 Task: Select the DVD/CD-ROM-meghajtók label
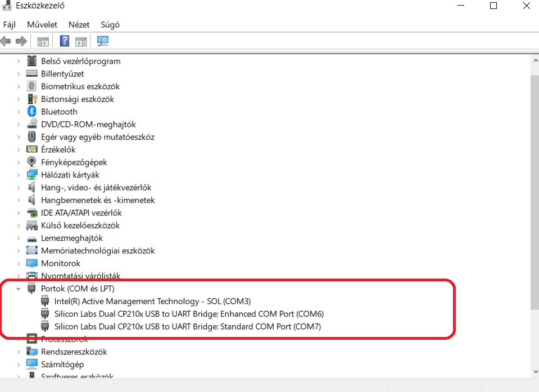[88, 124]
